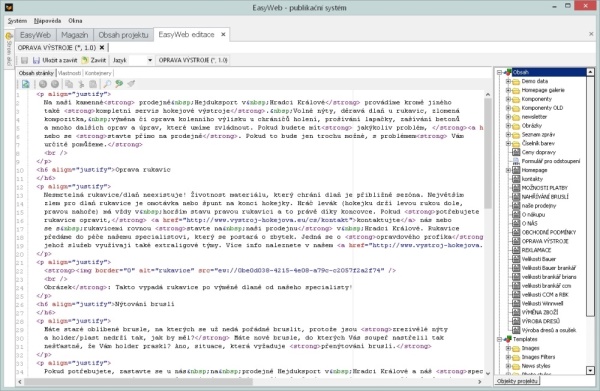The width and height of the screenshot is (600, 391).
Task: Click the Zavřít toolbar button
Action: click(x=94, y=60)
